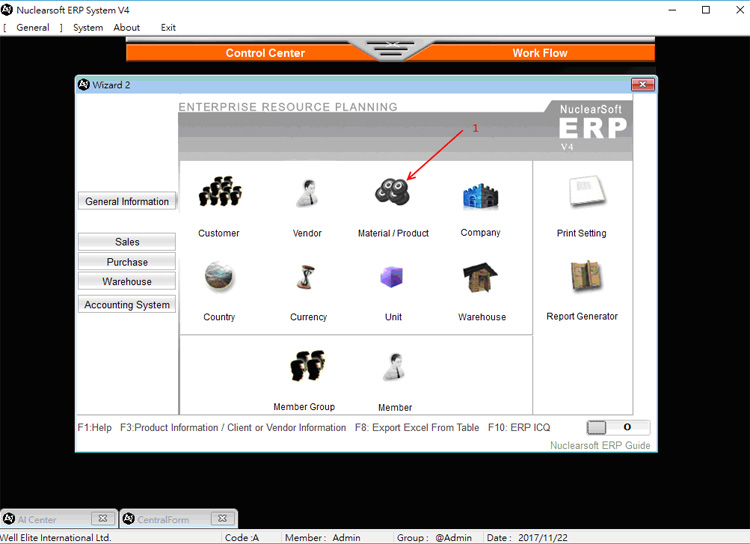Open the Country globe icon
This screenshot has height=544, width=750.
(219, 277)
